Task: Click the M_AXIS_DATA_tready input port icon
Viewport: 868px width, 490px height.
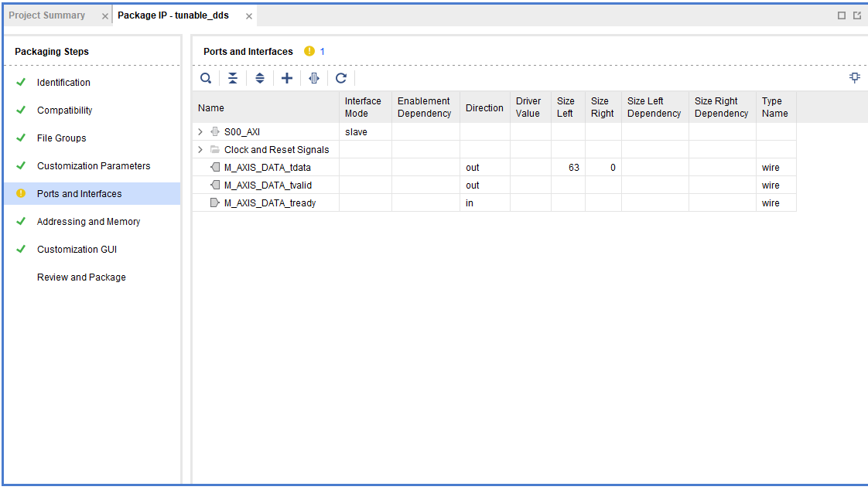Action: [215, 203]
